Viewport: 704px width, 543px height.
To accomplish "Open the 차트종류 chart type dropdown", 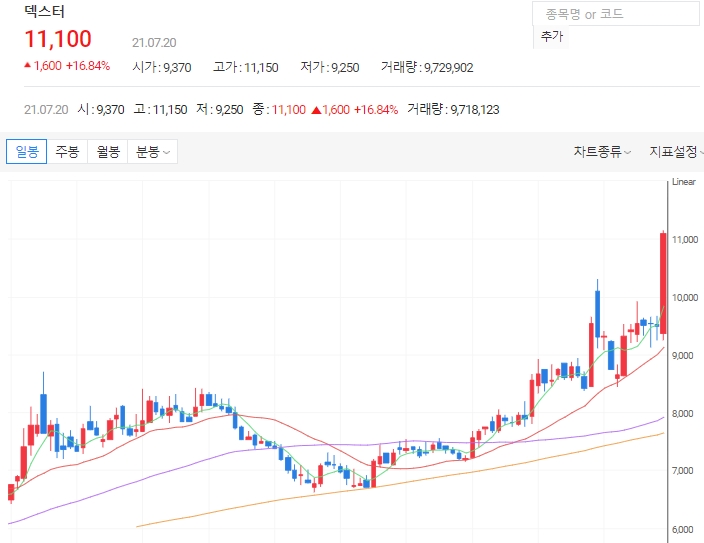I will [x=602, y=152].
